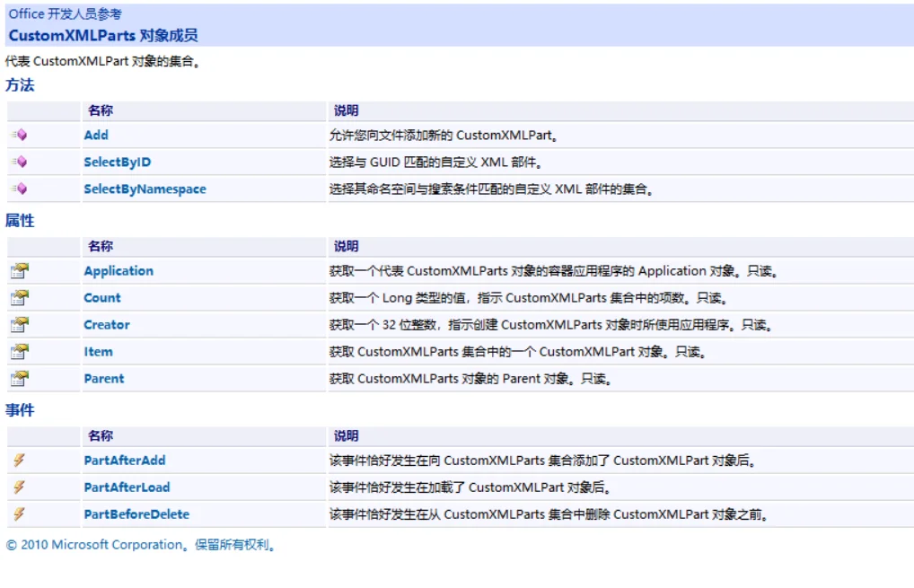The image size is (914, 588).
Task: Open the Add method link
Action: click(96, 136)
